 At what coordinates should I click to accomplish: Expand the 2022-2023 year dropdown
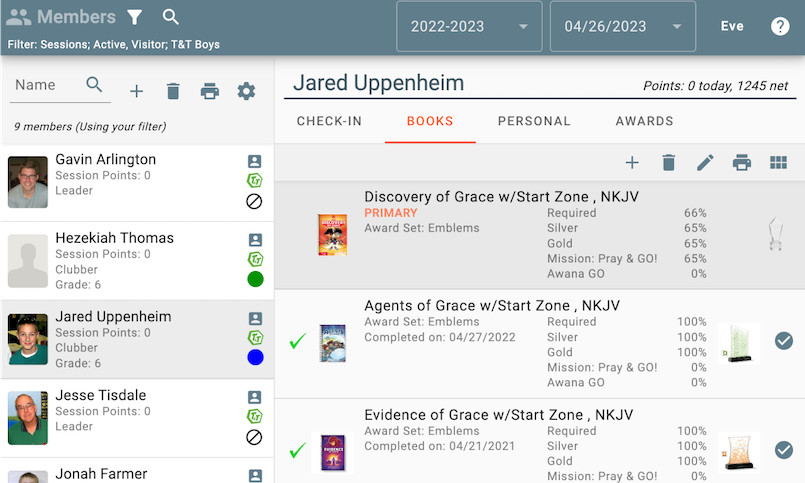(x=469, y=26)
